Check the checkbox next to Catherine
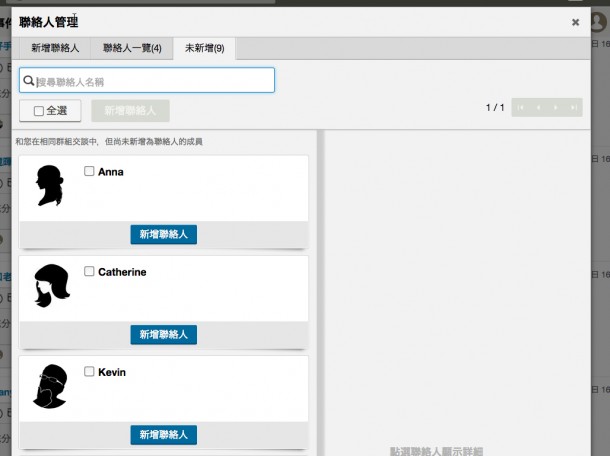The height and width of the screenshot is (456, 610). point(89,271)
